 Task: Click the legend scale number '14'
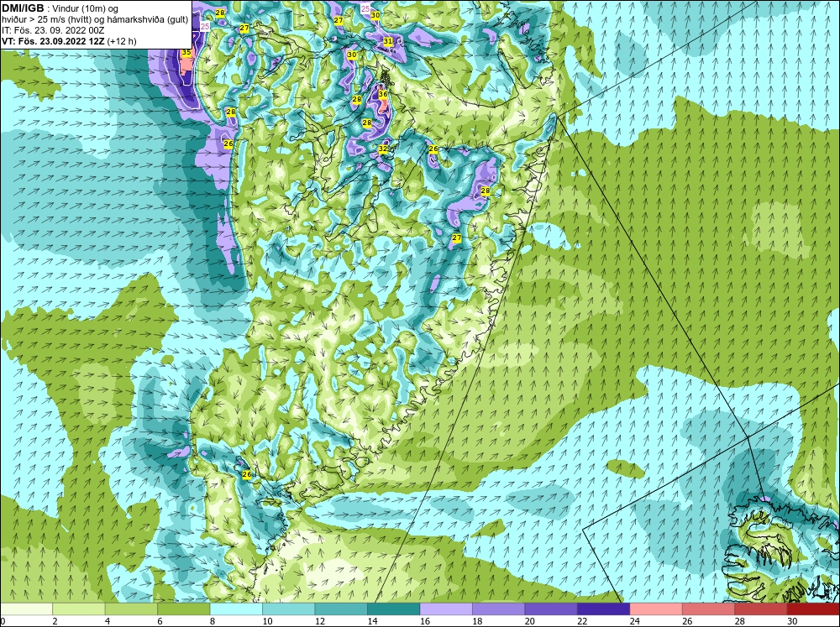[372, 621]
